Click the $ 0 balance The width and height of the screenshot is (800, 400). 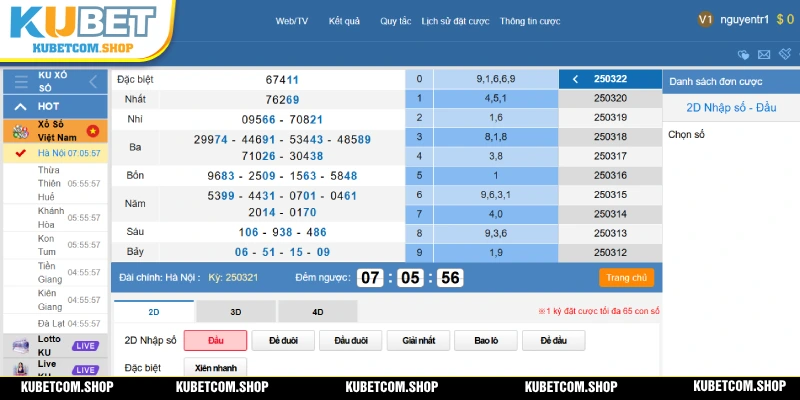(785, 20)
